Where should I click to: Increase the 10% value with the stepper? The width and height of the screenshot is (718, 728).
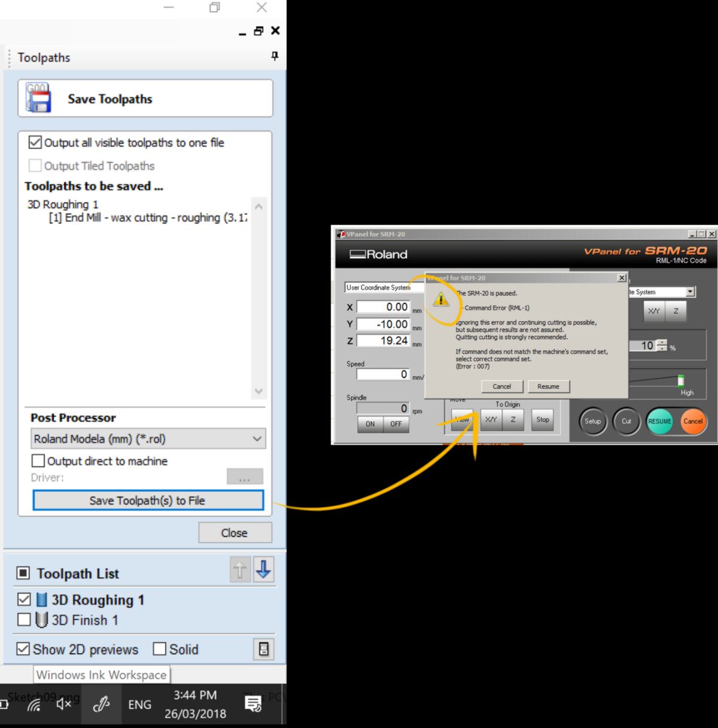[662, 343]
